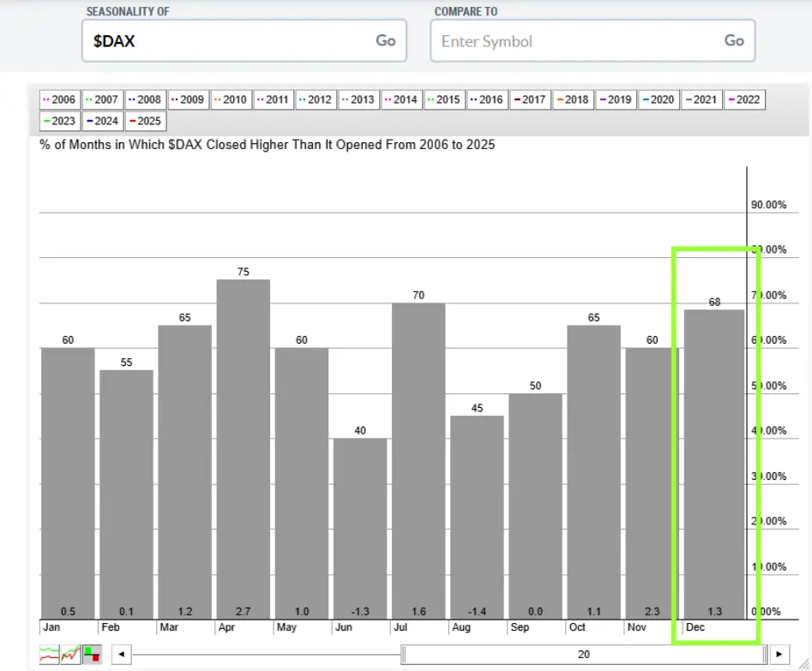The width and height of the screenshot is (812, 671).
Task: Click the left arrow on the year scrollbar
Action: [123, 654]
